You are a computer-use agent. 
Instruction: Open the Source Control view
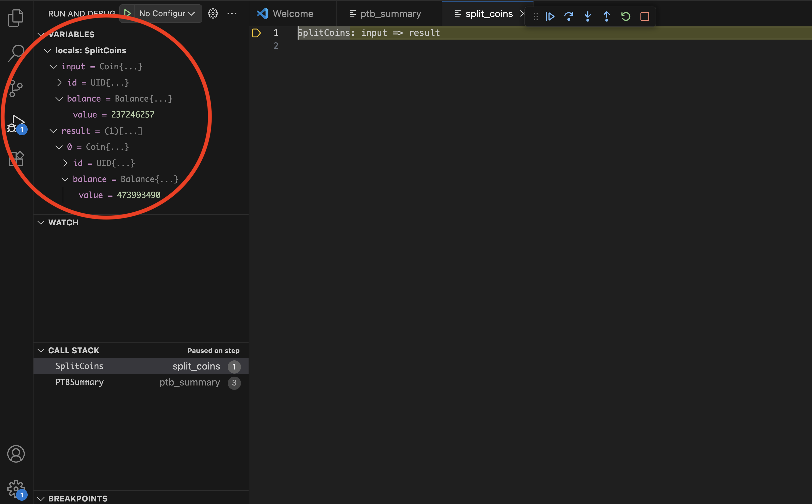16,88
